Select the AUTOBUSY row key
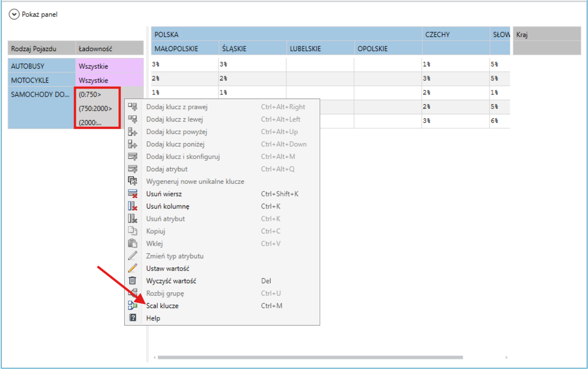The image size is (588, 369). click(42, 66)
